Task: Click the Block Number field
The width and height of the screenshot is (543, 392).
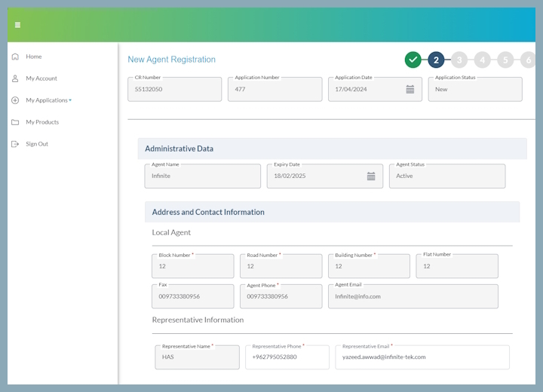Action: click(x=193, y=266)
